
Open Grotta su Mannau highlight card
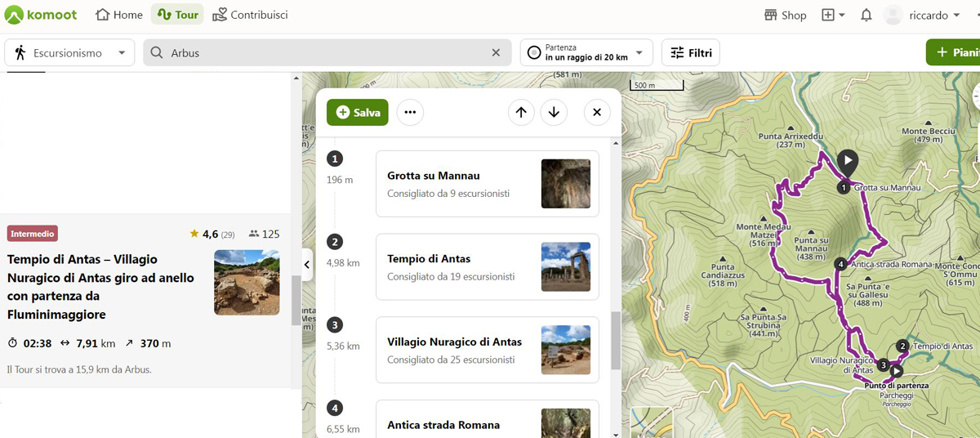point(488,184)
